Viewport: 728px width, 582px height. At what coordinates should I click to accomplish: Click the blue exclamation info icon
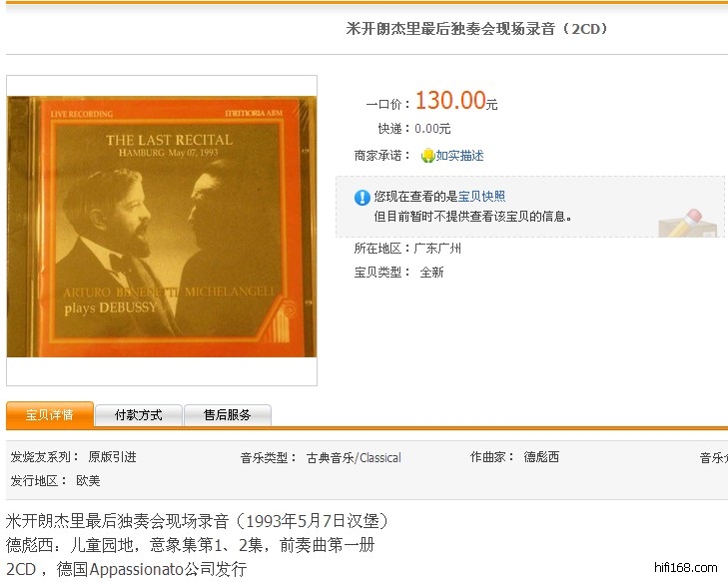click(x=363, y=198)
